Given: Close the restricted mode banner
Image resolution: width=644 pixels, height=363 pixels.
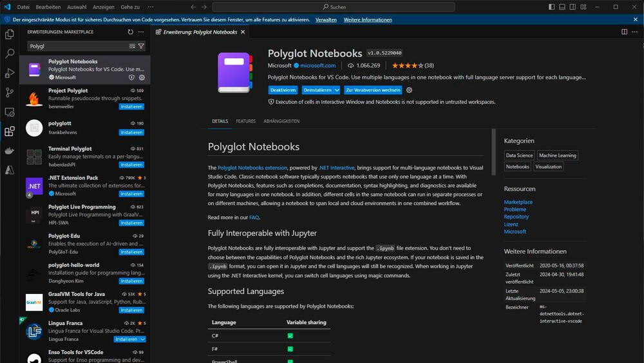Looking at the screenshot, I should [636, 19].
